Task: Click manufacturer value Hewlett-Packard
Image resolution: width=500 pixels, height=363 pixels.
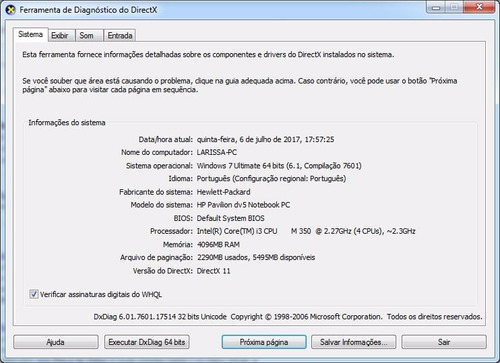Action: pyautogui.click(x=223, y=192)
